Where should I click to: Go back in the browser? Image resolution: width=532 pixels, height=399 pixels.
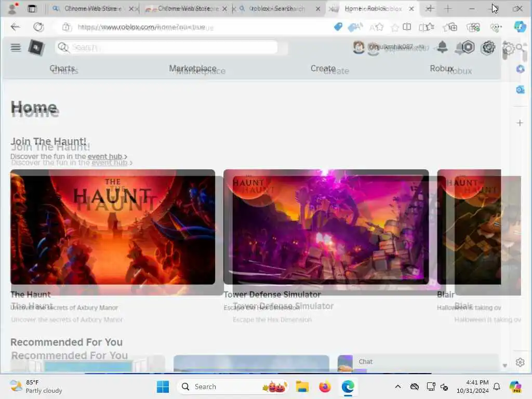point(15,27)
